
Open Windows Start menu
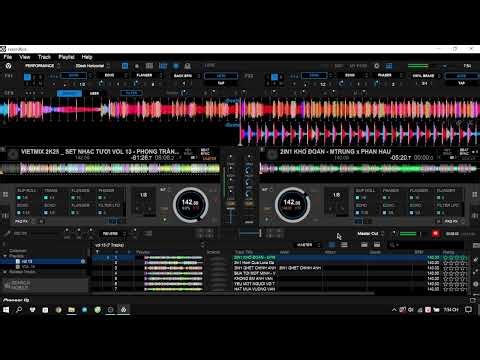tap(6, 310)
